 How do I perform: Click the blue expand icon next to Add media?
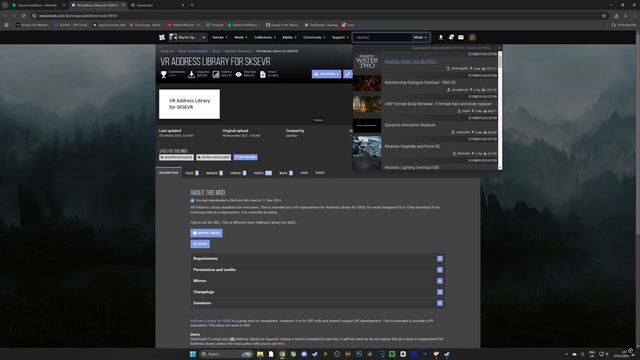coord(348,74)
